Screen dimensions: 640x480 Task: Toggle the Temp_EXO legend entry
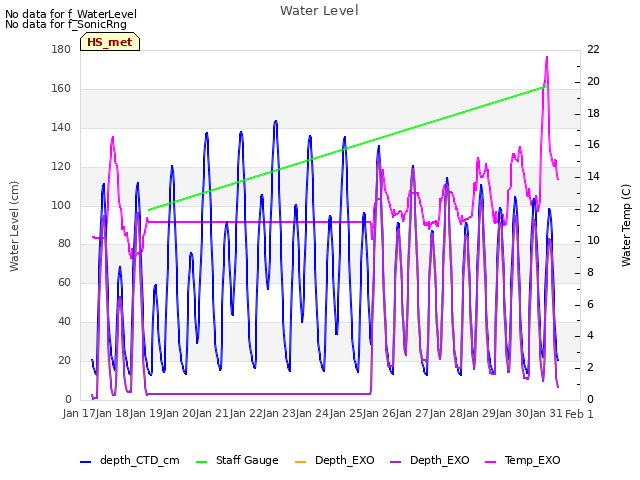point(522,460)
